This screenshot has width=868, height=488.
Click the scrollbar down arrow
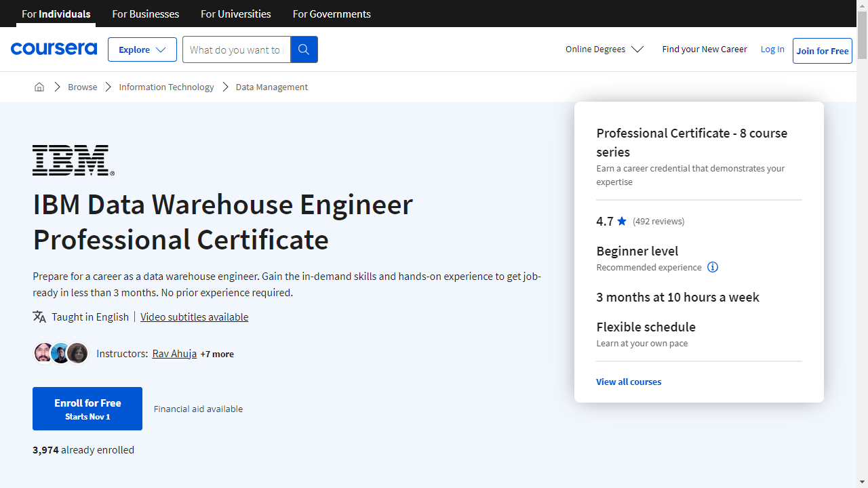(862, 482)
